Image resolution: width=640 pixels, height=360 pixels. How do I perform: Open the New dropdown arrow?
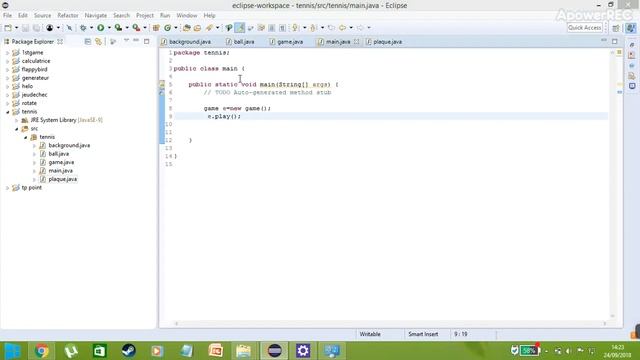click(16, 28)
